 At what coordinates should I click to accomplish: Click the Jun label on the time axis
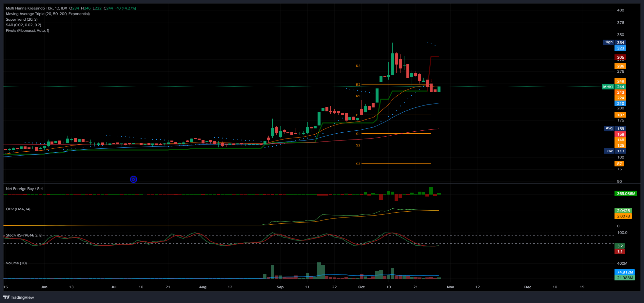coord(44,287)
